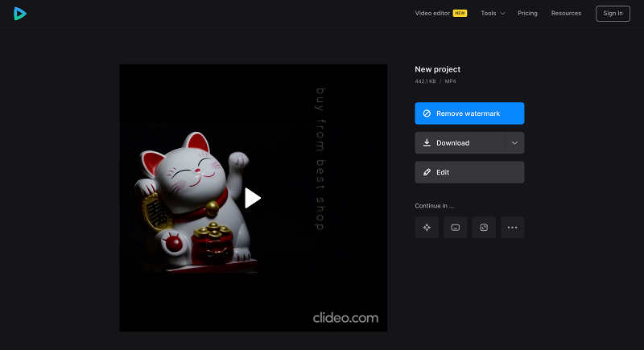Viewport: 644px width, 350px height.
Task: Continue in the subtitles tool icon
Action: coord(455,228)
